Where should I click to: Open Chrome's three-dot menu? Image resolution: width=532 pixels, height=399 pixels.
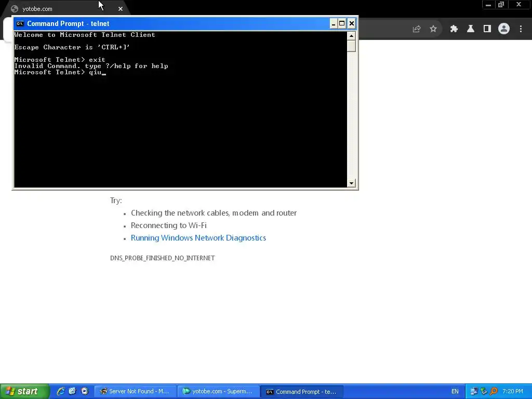(x=521, y=29)
